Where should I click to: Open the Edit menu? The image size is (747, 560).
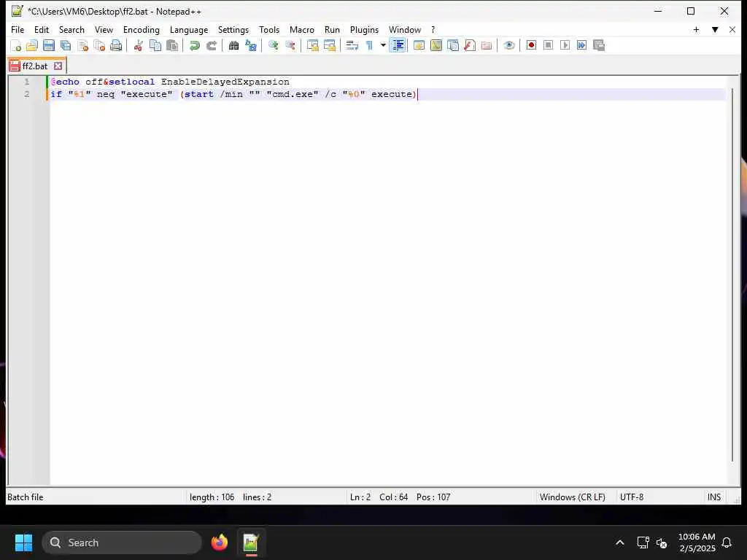42,29
